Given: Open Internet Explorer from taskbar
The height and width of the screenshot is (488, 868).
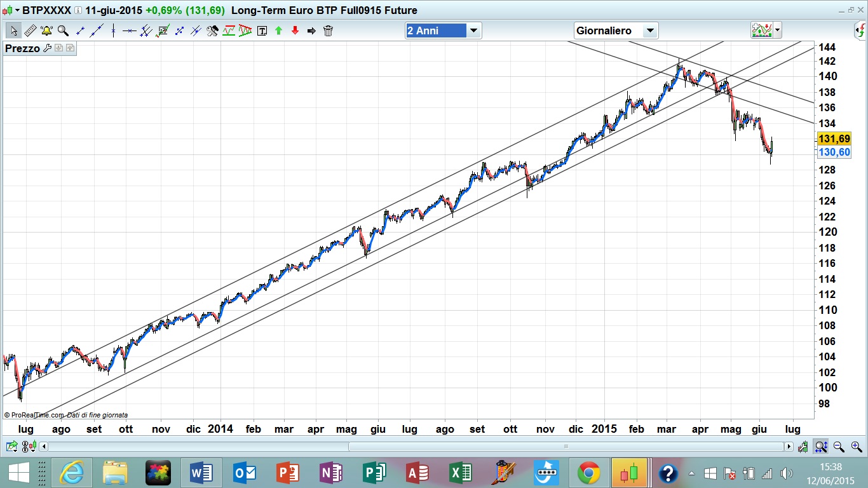Looking at the screenshot, I should click(x=71, y=473).
